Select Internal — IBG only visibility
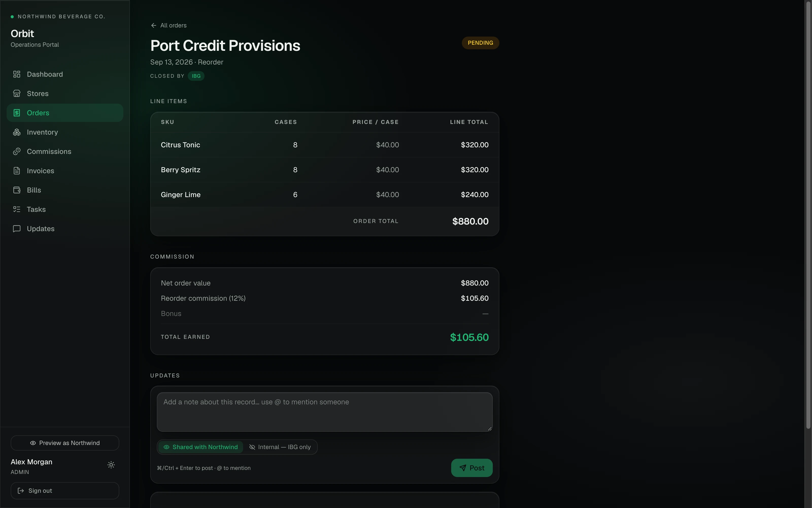Image resolution: width=812 pixels, height=508 pixels. tap(280, 447)
